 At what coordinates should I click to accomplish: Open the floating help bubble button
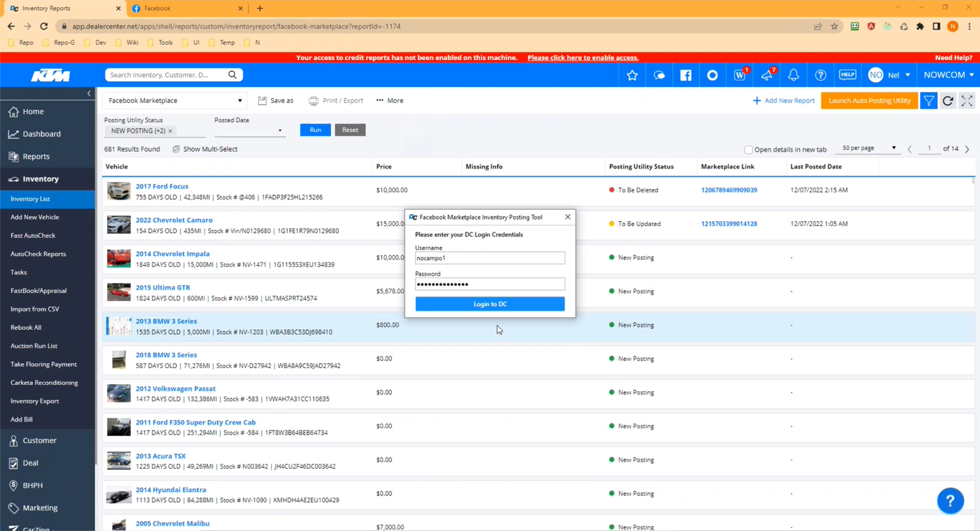point(950,501)
